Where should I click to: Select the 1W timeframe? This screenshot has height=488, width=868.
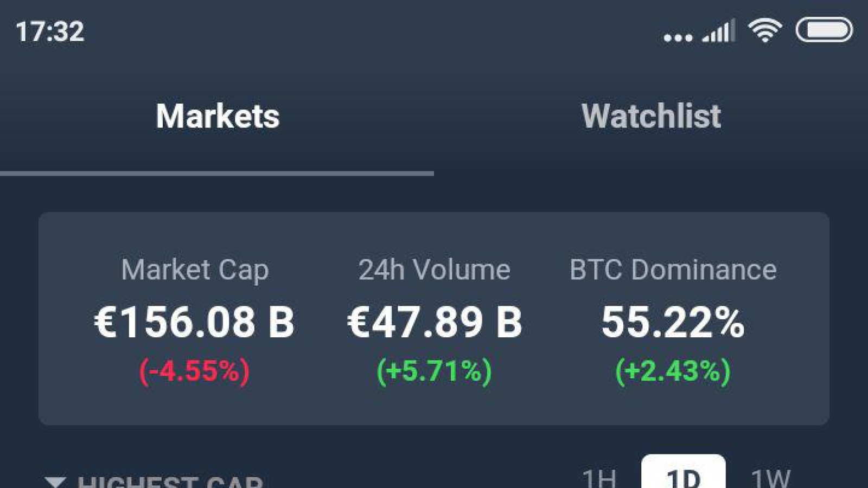[770, 478]
